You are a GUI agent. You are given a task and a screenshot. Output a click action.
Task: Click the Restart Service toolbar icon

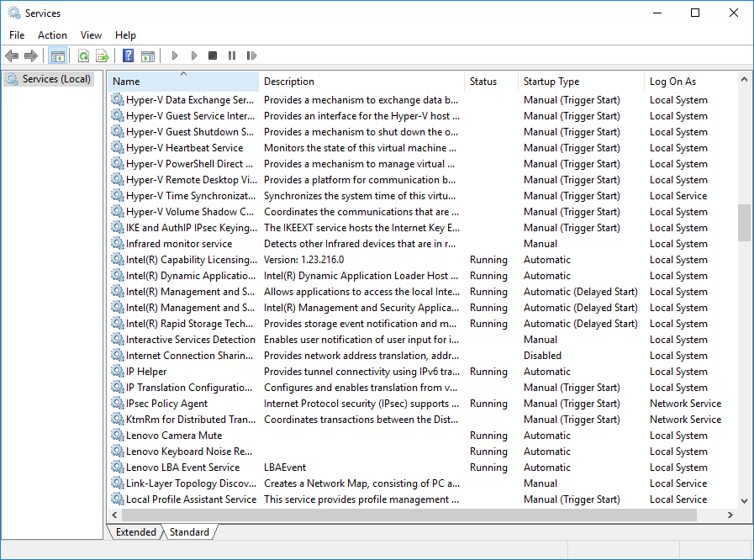tap(251, 56)
